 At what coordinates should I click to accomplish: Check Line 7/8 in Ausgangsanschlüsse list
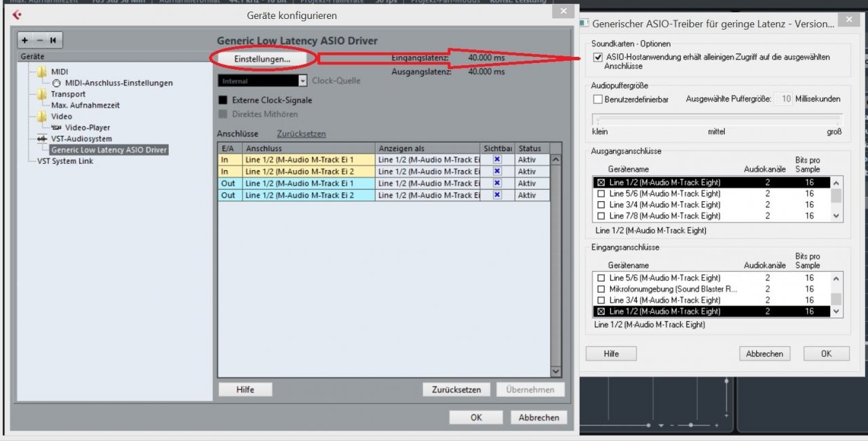coord(601,216)
